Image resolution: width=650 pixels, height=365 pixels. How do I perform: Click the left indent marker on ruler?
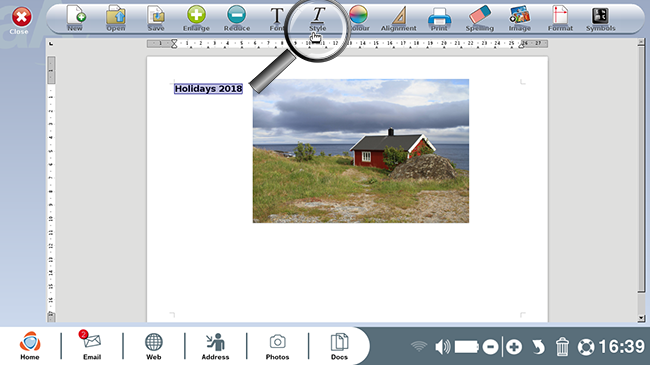174,43
